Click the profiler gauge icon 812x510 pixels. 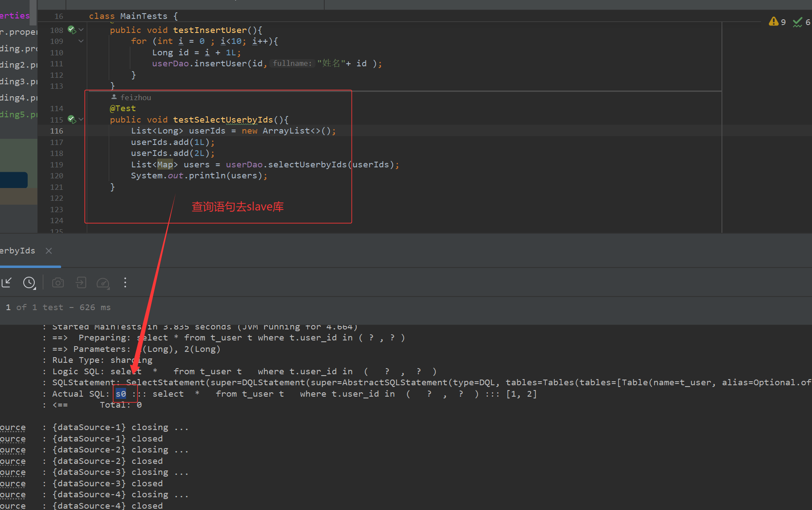(x=103, y=283)
